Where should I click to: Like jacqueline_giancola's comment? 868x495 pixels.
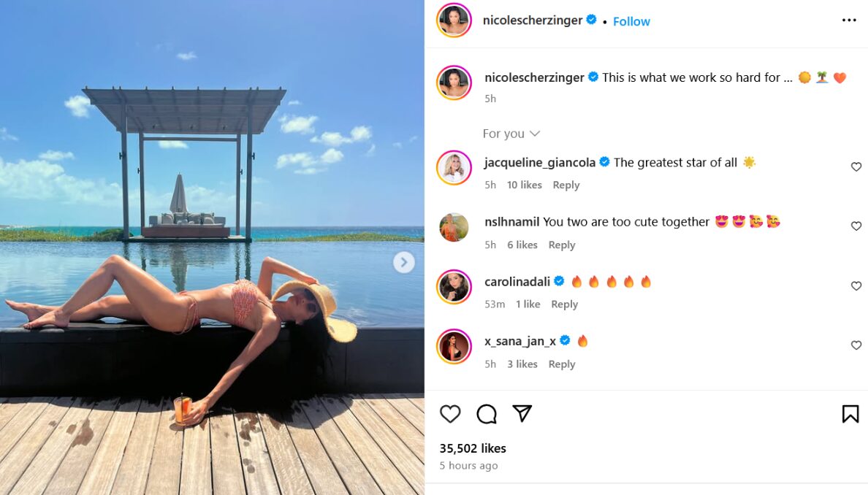(x=856, y=167)
